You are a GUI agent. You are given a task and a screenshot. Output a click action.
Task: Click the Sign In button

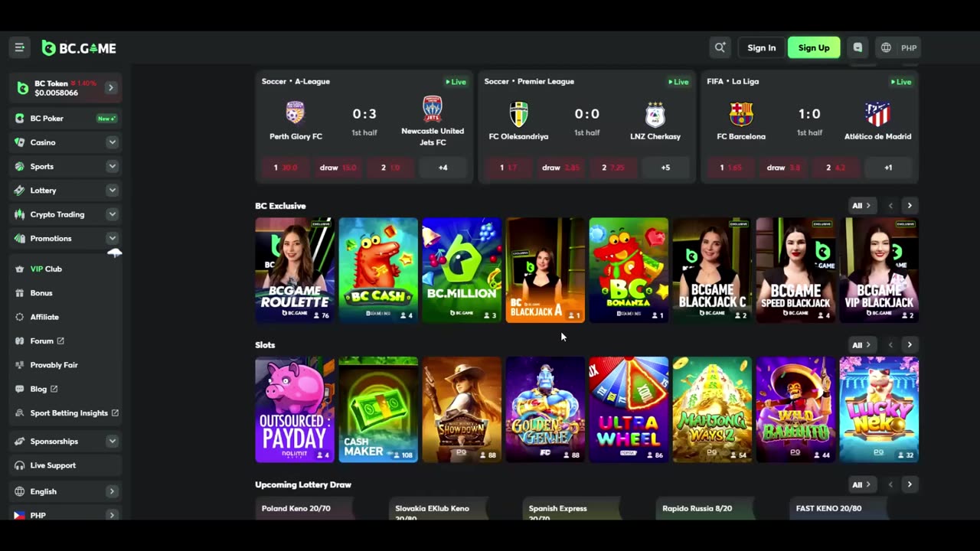[x=761, y=47]
